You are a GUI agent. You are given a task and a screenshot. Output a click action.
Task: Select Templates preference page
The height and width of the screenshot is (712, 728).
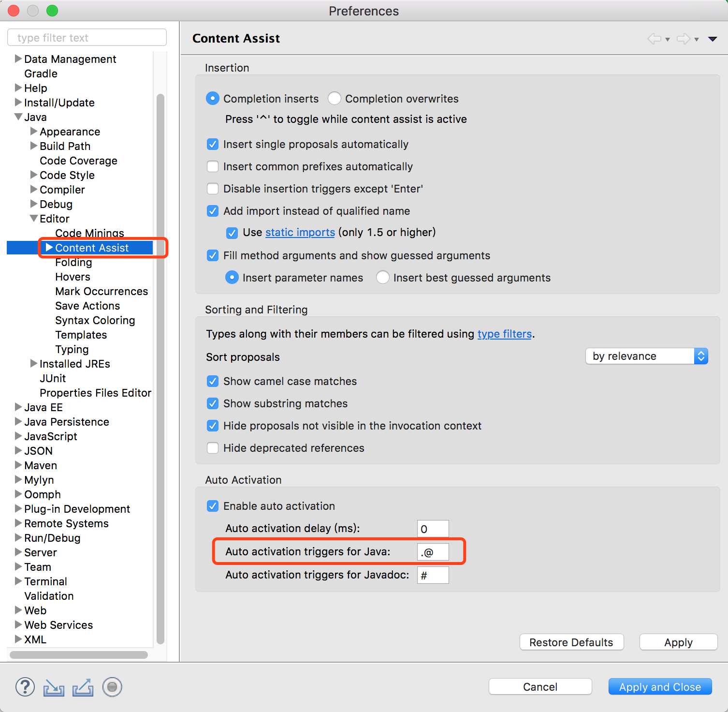(81, 335)
